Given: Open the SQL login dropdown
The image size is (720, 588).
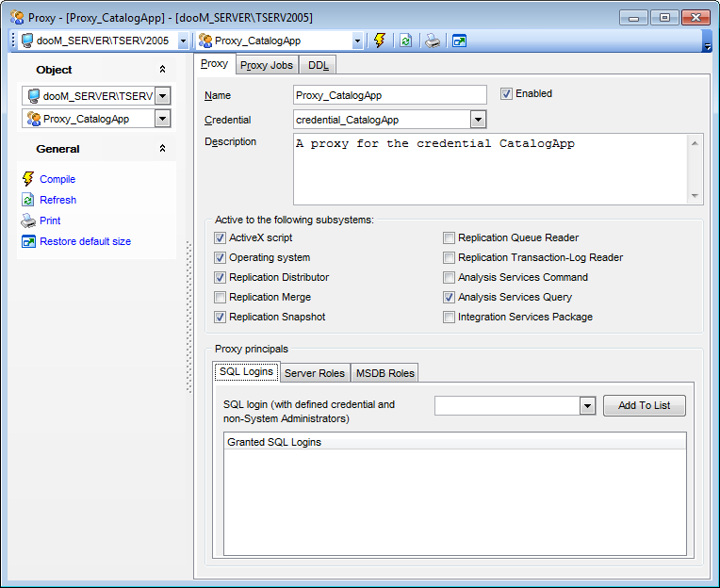Looking at the screenshot, I should (587, 406).
